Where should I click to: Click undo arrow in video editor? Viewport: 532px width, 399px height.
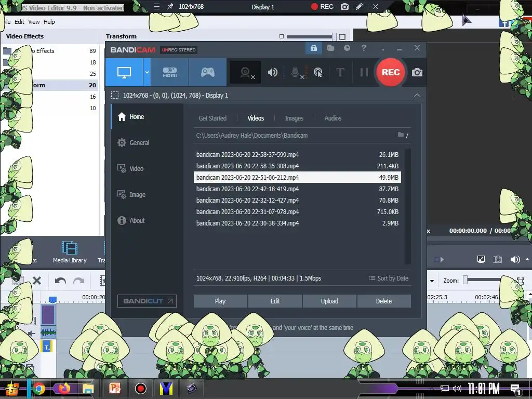60,281
